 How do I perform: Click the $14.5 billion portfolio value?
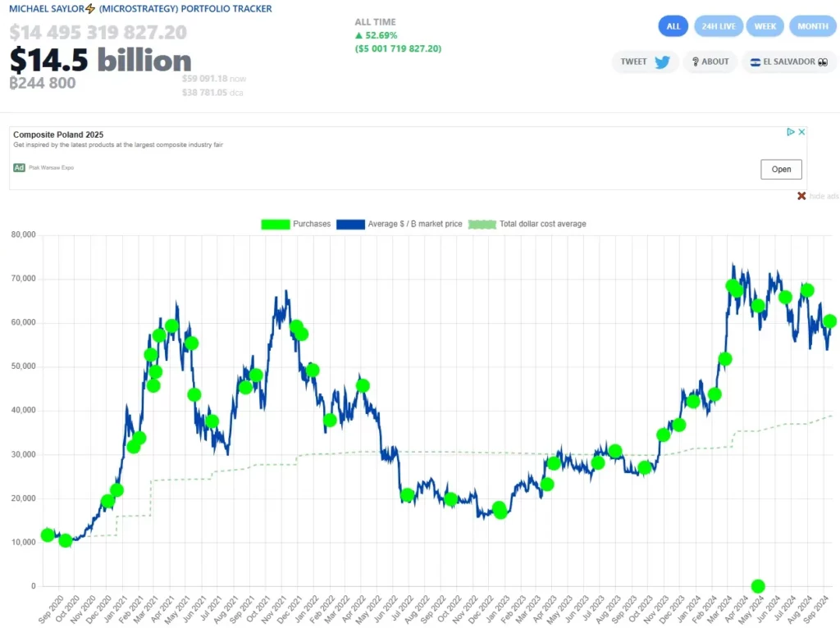(101, 59)
